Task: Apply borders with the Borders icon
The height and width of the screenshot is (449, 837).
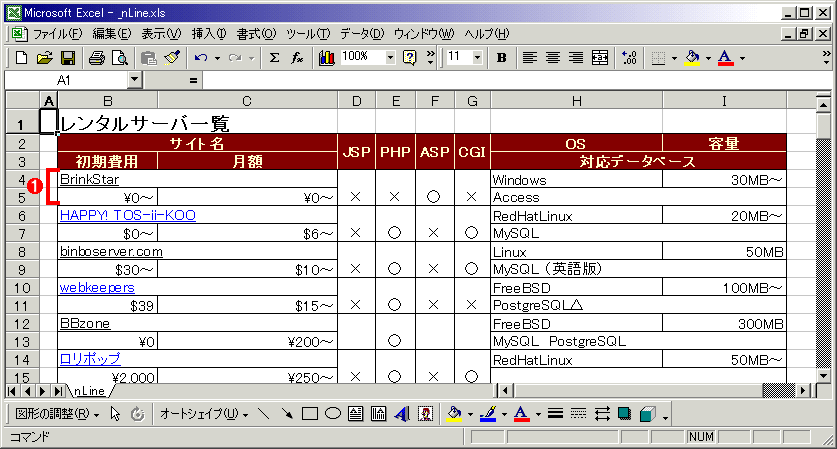Action: coord(658,58)
